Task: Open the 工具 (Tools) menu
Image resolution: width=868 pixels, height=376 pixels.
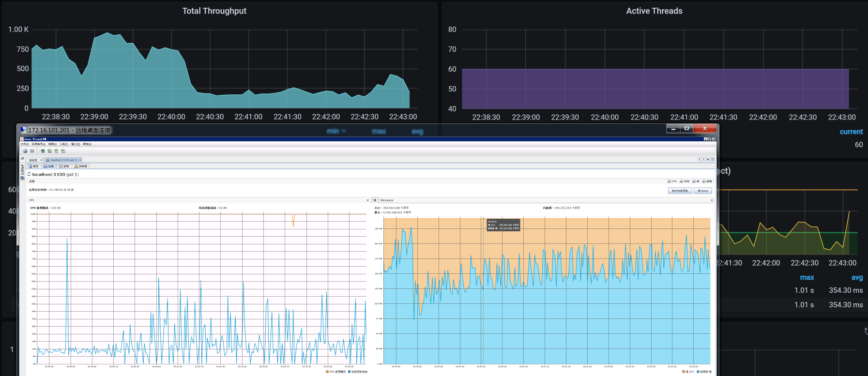Action: 64,144
